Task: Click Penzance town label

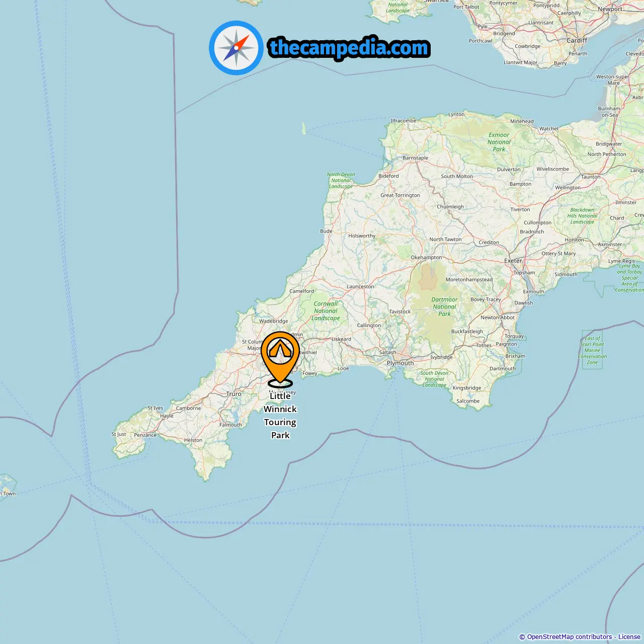Action: (145, 435)
